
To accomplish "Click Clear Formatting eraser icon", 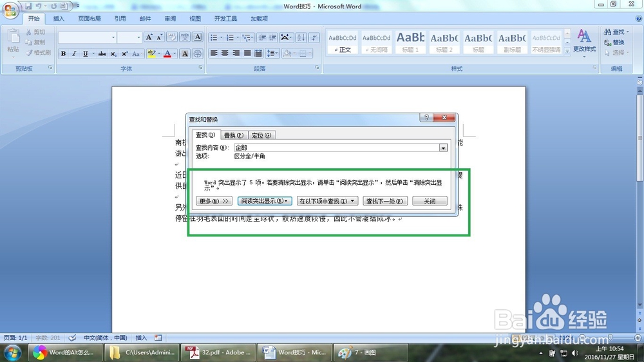I will [172, 37].
